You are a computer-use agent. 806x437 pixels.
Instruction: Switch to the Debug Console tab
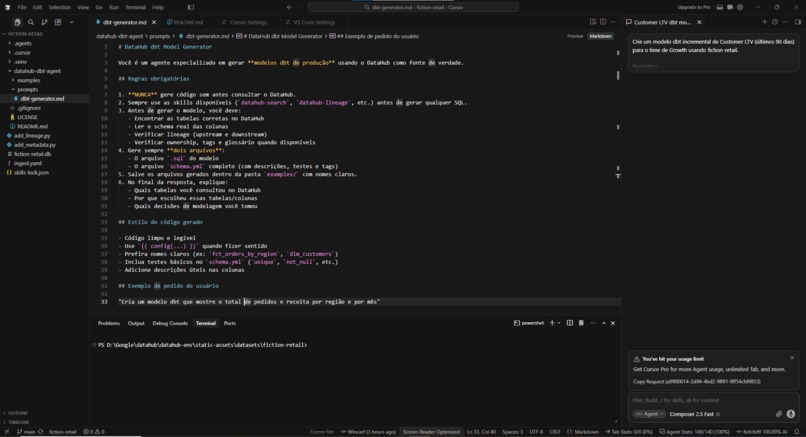(x=170, y=323)
